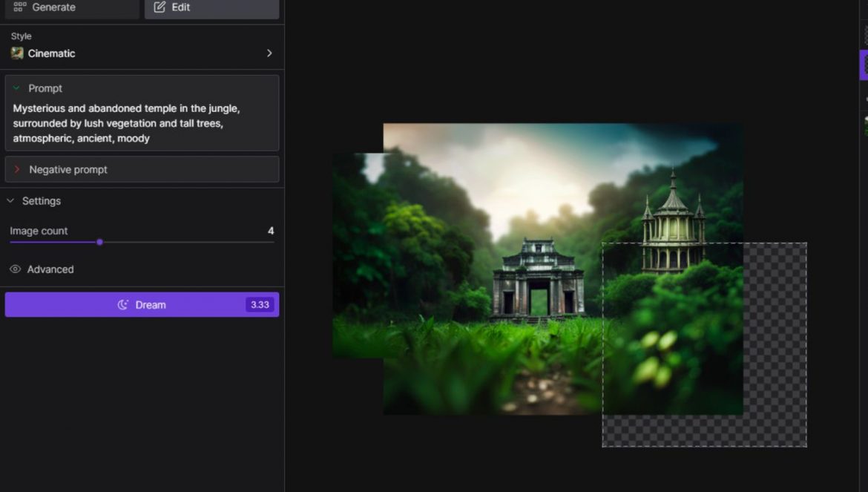This screenshot has width=868, height=492.
Task: Switch to the Generate tab
Action: click(x=72, y=8)
